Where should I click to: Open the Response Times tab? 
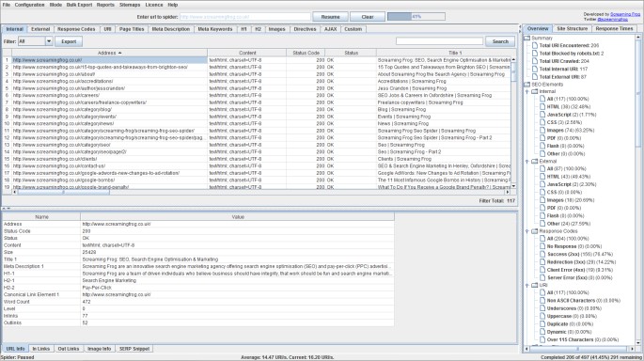point(614,29)
